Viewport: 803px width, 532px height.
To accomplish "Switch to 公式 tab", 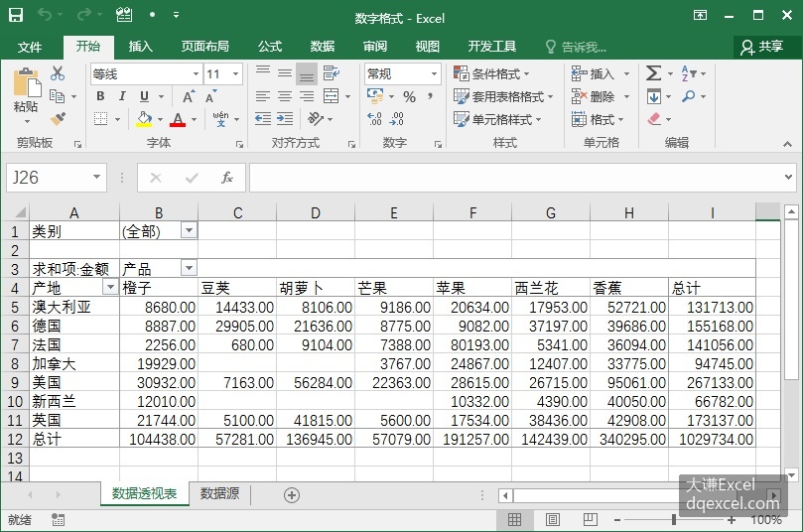I will coord(270,47).
